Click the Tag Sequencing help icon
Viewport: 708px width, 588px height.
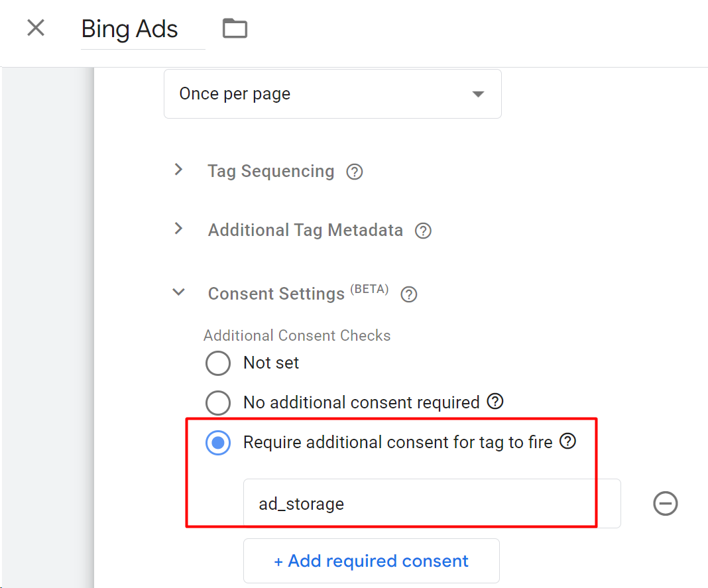355,172
